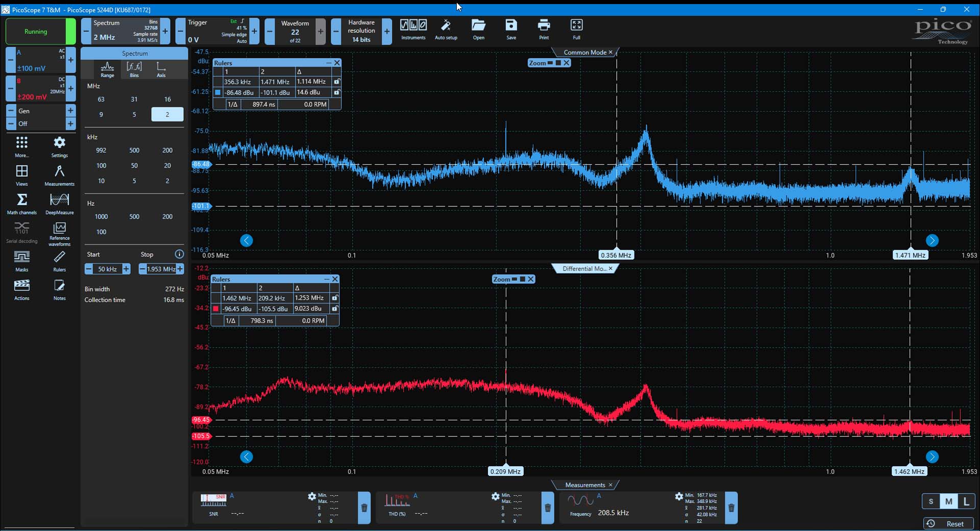Open Serial decoding

click(21, 232)
